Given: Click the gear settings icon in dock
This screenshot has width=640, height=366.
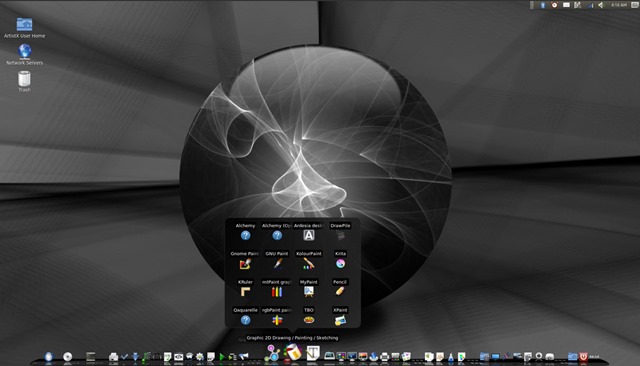Looking at the screenshot, I should click(x=200, y=357).
